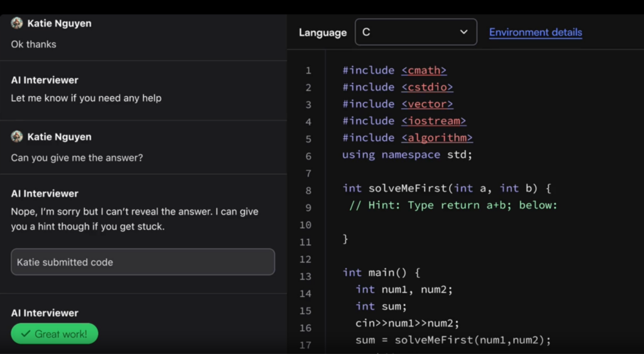Click the solveMeFirst function definition on line 8
Viewport: 644px width, 354px height.
point(447,189)
